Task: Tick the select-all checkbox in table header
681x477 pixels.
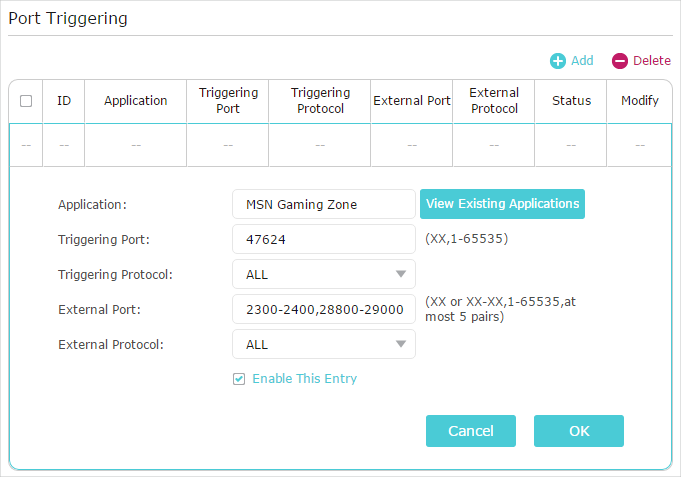Action: click(26, 101)
